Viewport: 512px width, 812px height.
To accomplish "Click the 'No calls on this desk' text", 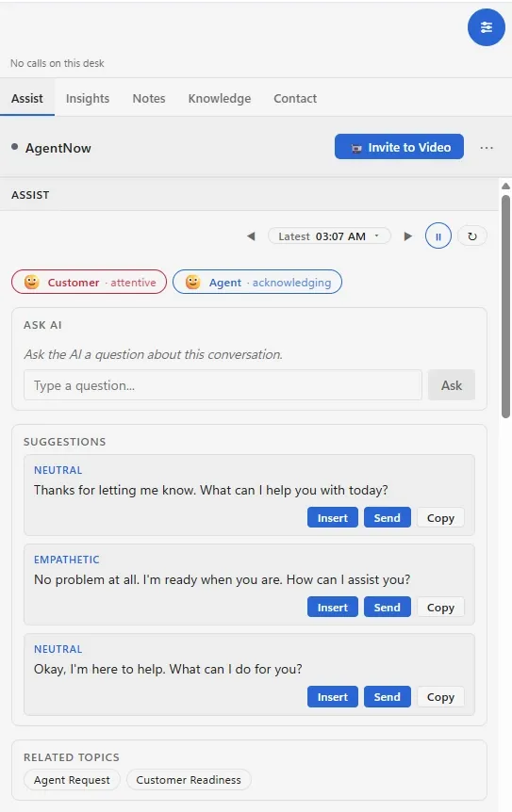I will point(57,63).
